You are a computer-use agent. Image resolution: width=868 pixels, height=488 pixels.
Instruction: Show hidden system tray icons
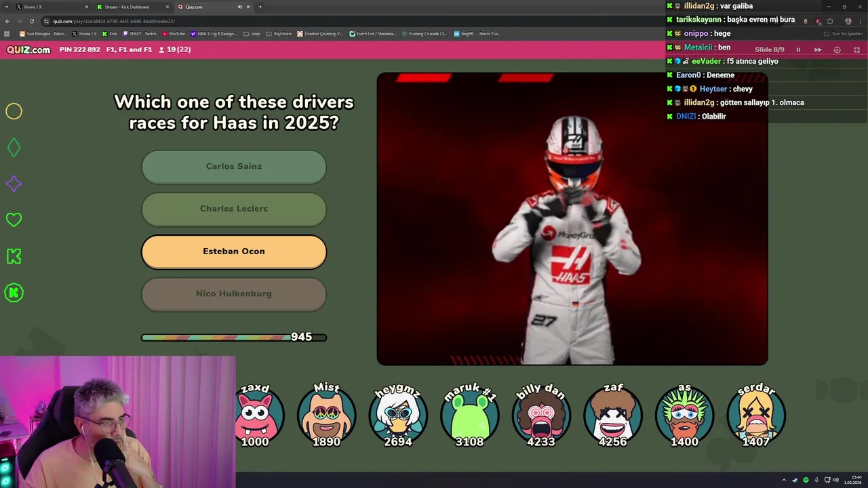tap(784, 480)
